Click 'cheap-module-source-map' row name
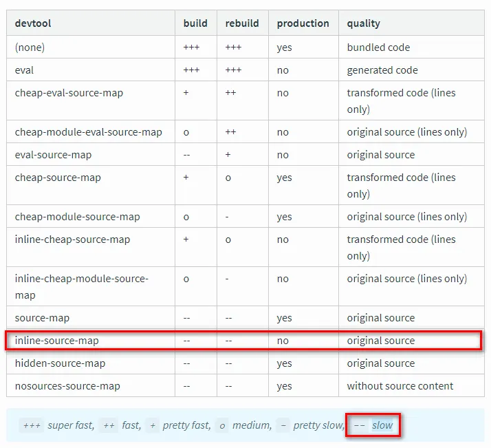This screenshot has height=448, width=491. pyautogui.click(x=77, y=217)
